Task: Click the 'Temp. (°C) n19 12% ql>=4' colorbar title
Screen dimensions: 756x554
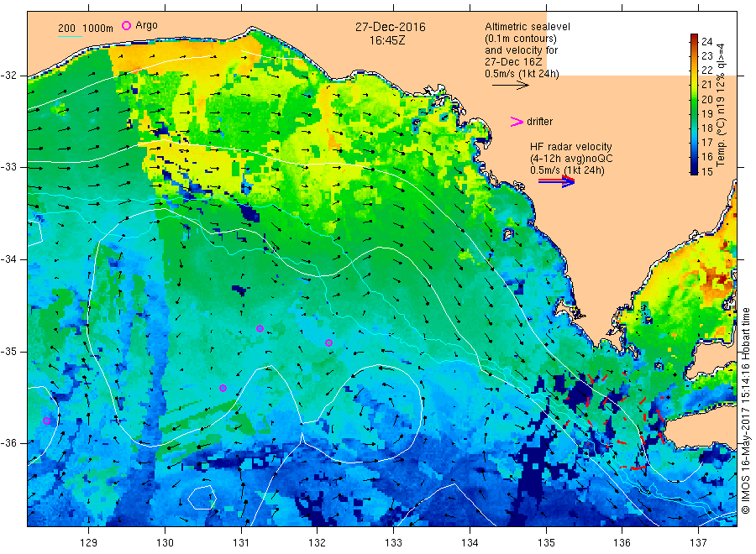Action: coord(721,105)
